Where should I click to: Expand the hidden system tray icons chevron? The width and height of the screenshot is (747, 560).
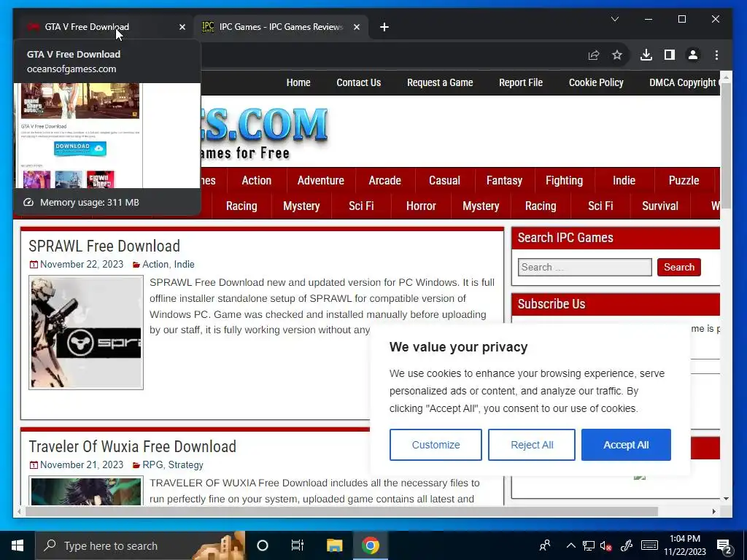pyautogui.click(x=570, y=545)
